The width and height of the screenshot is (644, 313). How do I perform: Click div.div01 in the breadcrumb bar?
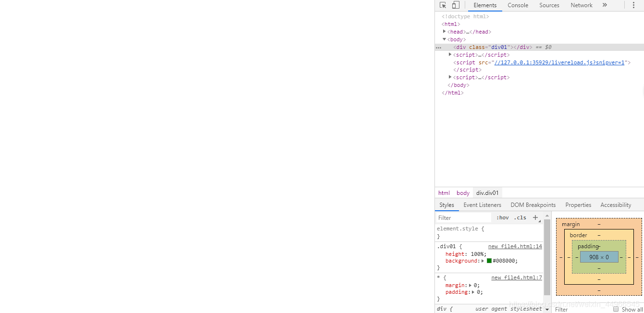[488, 193]
